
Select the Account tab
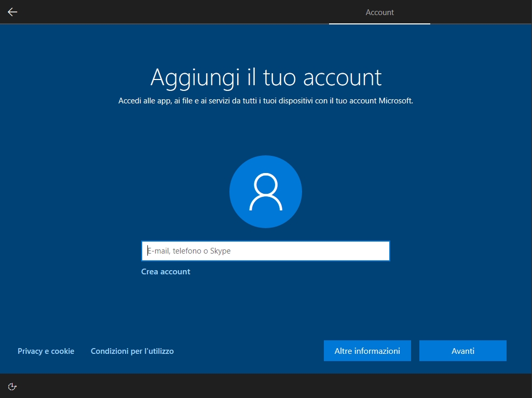click(x=379, y=12)
